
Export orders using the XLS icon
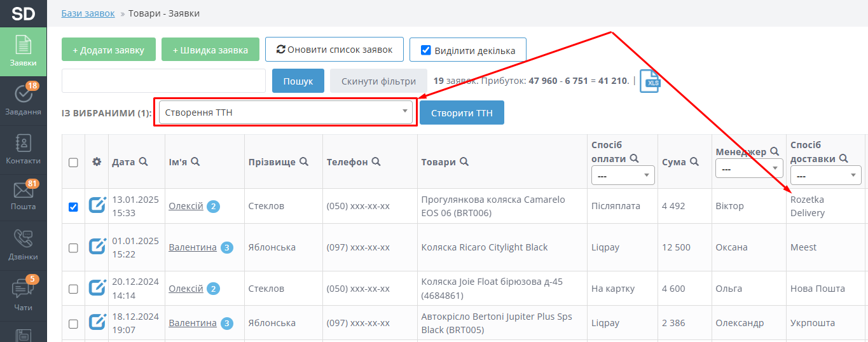click(650, 81)
